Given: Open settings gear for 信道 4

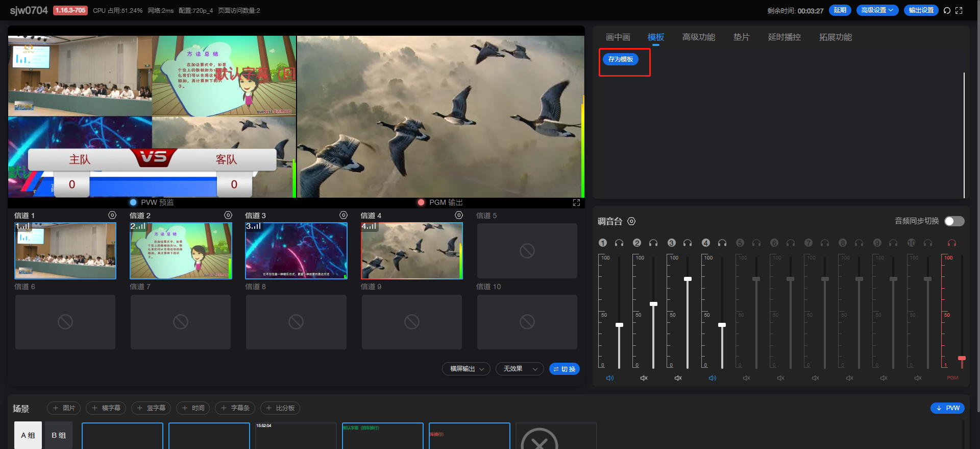Looking at the screenshot, I should (x=459, y=216).
